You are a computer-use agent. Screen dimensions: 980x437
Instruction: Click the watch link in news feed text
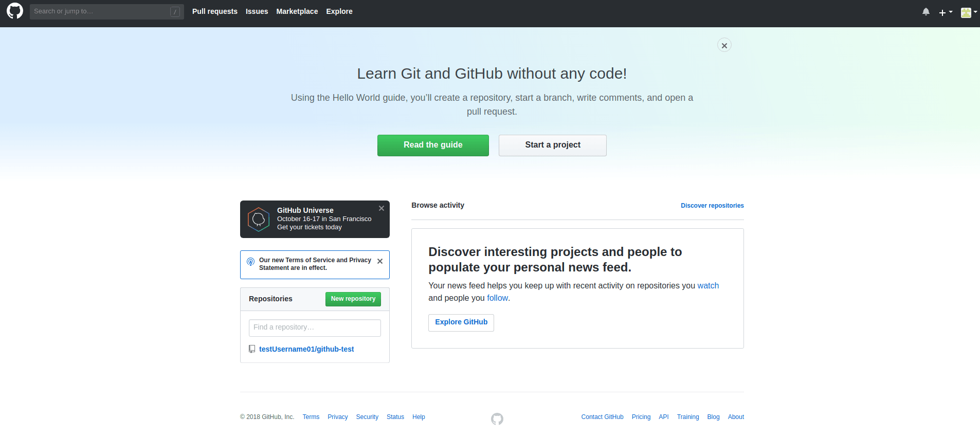pos(708,286)
